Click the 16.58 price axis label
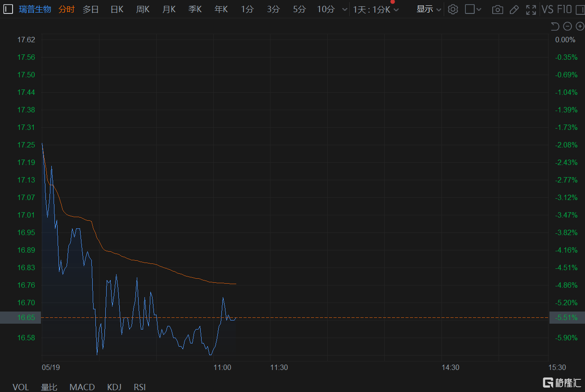Screen dimensions: 585x392 [26, 338]
